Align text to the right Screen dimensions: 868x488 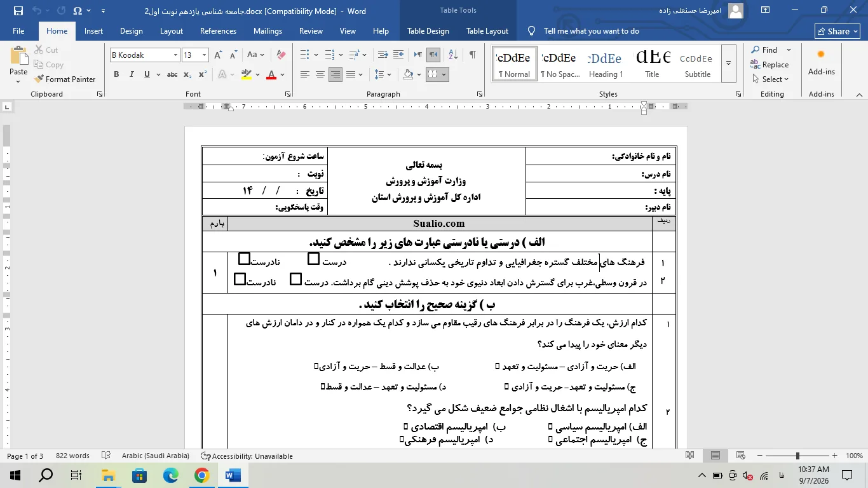336,74
